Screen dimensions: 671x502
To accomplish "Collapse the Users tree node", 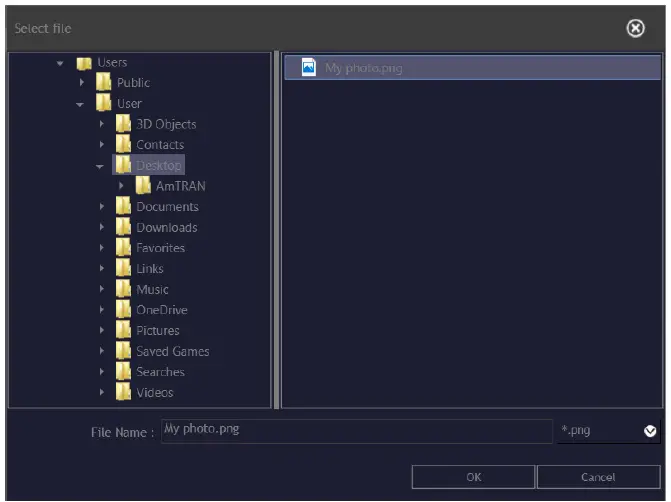I will [x=60, y=63].
